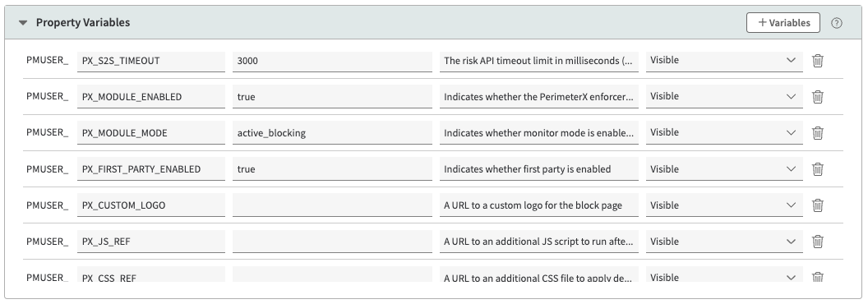Edit description of PX_FIRST_PARTY_ENABLED variable

tap(539, 169)
